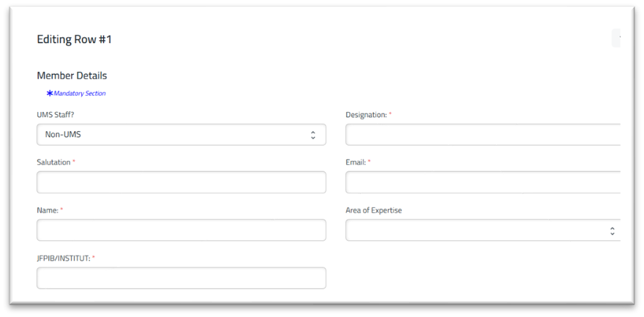Screen dimensions: 644x317
Task: Click the Mandatory Section note text
Action: (x=80, y=94)
